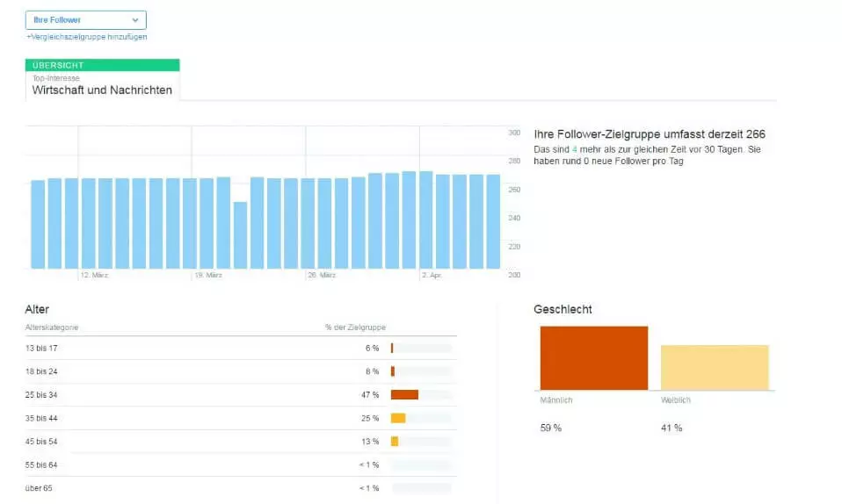
Task: Select the 18 bis 24 age row
Action: point(241,371)
